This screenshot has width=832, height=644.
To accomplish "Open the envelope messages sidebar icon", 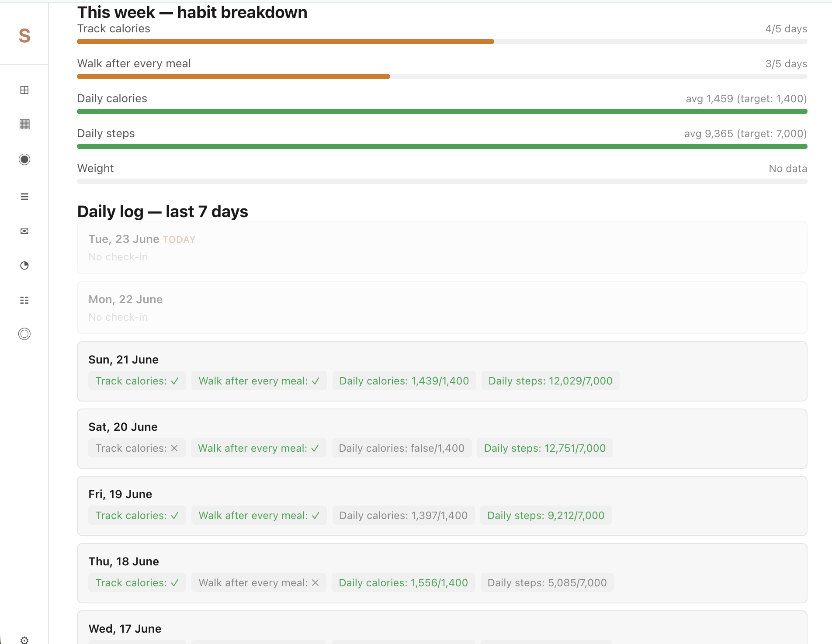I will click(x=24, y=231).
